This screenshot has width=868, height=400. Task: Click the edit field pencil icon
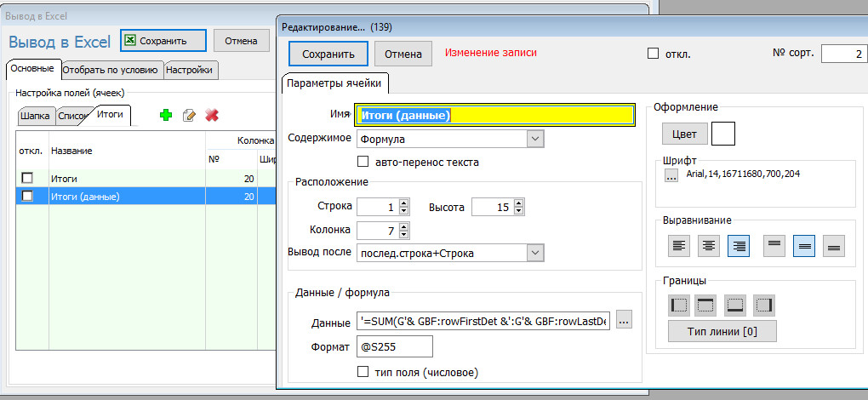pos(189,115)
